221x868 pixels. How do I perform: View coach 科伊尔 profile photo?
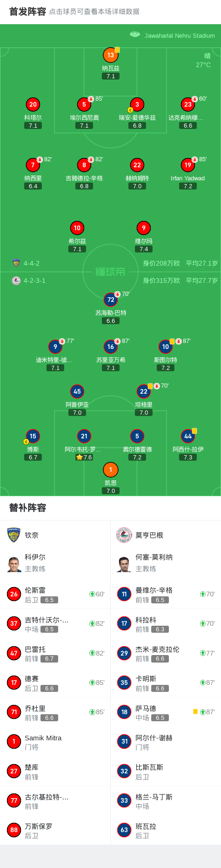(x=14, y=564)
